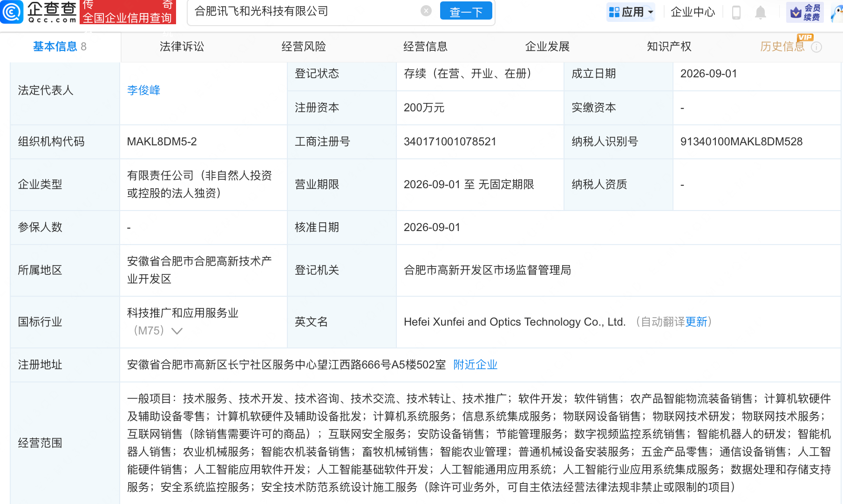Viewport: 843px width, 504px height.
Task: Open the 历史信息 VIP tab
Action: point(782,47)
